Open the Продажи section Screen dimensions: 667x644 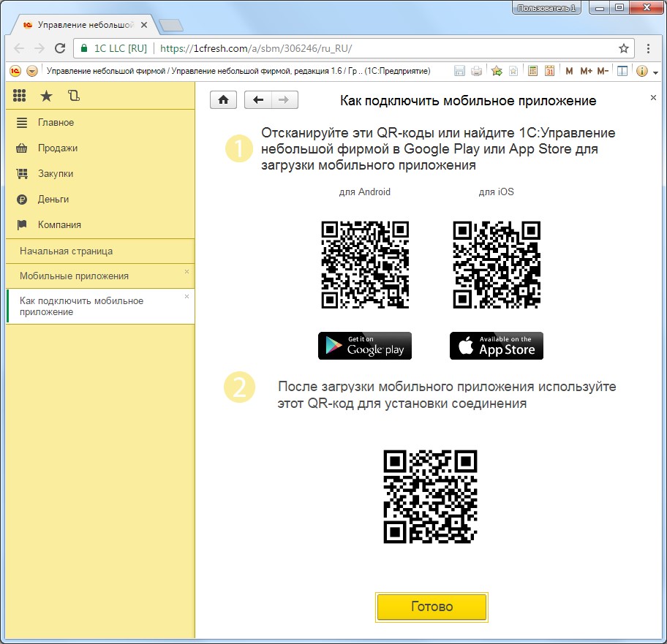(x=57, y=148)
